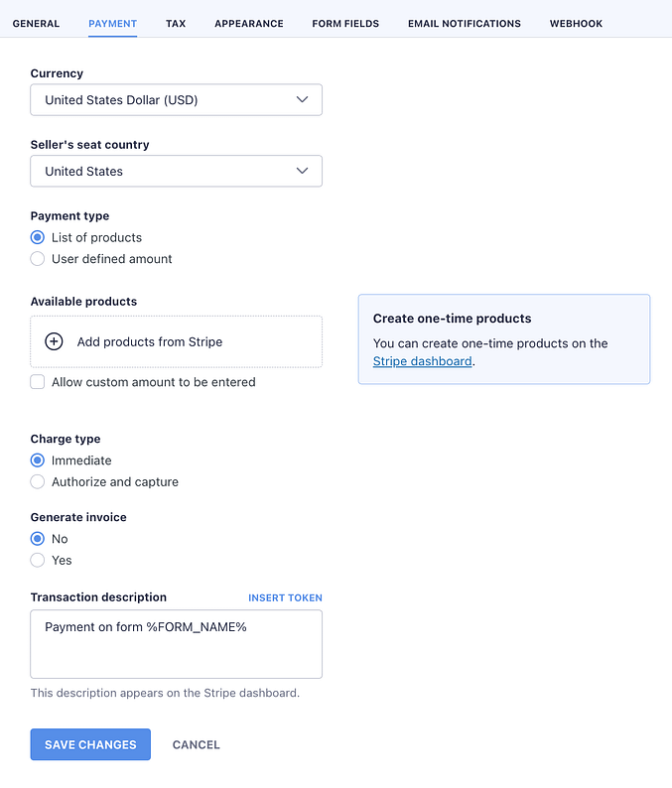The width and height of the screenshot is (672, 788).
Task: Open the Currency dropdown
Action: coord(176,100)
